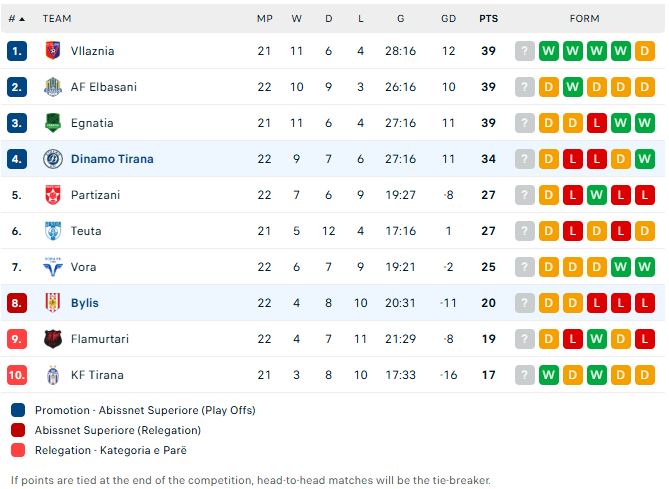Click the Teuta team logo
The height and width of the screenshot is (489, 669).
click(x=53, y=231)
